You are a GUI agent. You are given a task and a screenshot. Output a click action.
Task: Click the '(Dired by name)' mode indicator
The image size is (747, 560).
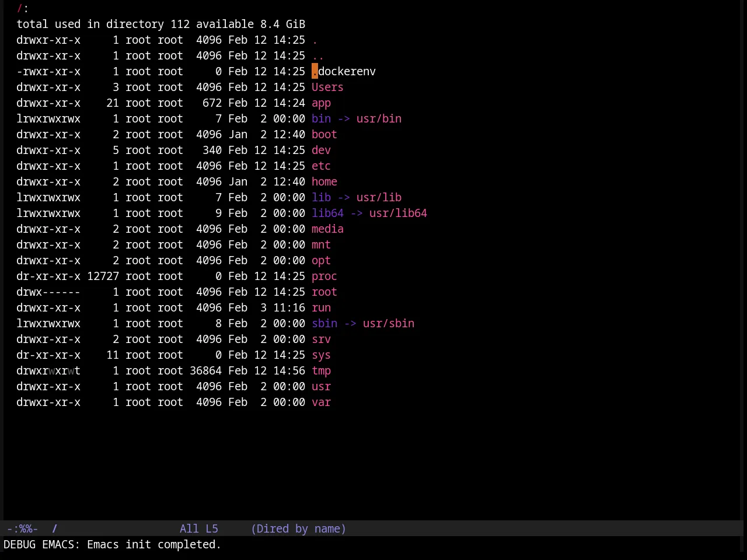click(x=298, y=528)
